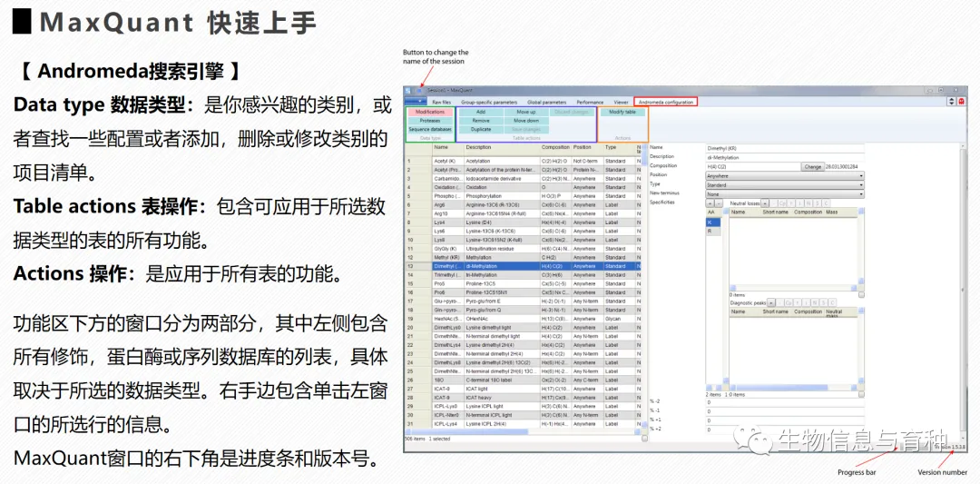Click the Duplicate table action button
980x484 pixels.
(x=481, y=130)
